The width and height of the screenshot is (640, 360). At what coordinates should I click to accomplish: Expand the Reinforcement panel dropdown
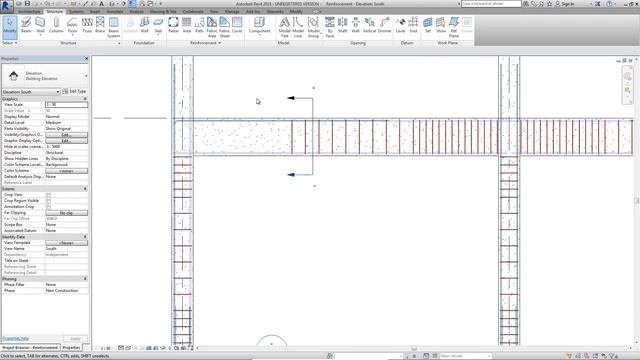coord(205,43)
